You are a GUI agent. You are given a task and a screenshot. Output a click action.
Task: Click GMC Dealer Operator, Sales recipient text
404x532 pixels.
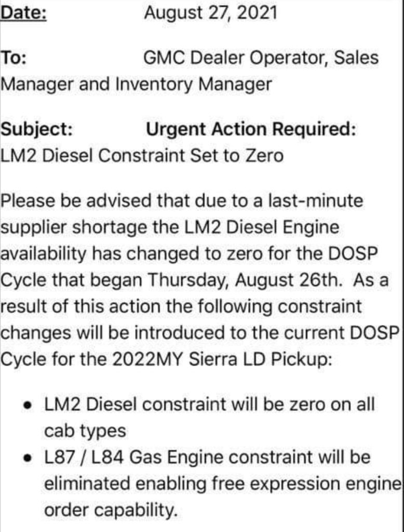261,58
